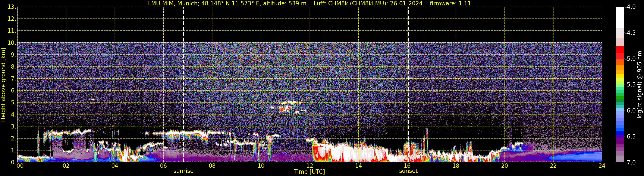Viewport: 644px width, 176px height.
Task: Click the "18" time axis tick label
Action: [x=456, y=166]
